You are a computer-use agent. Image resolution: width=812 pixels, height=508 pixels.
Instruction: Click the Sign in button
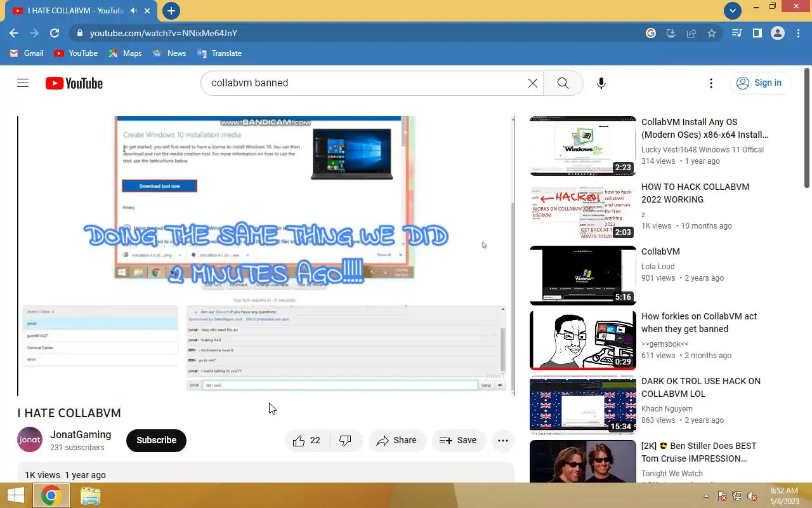pos(759,83)
